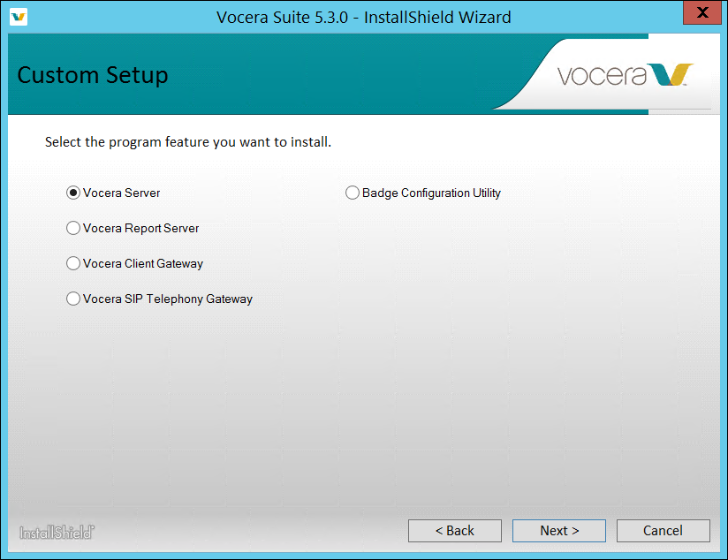This screenshot has height=560, width=728.
Task: Click the Next button to continue
Action: coord(558,531)
